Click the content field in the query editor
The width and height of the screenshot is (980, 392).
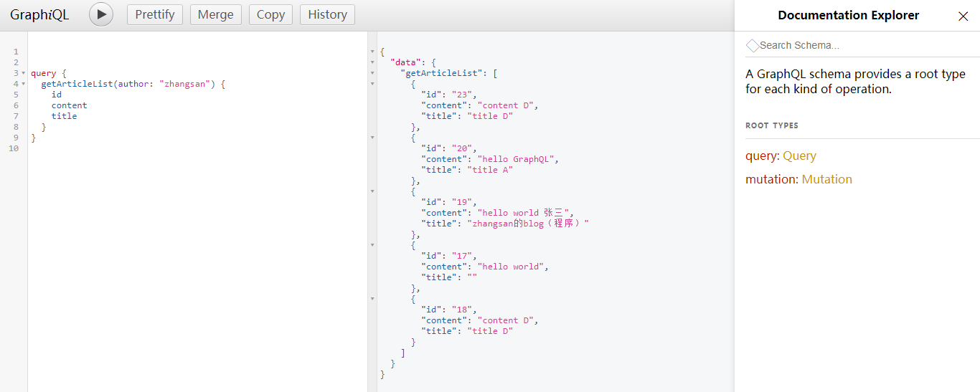69,105
